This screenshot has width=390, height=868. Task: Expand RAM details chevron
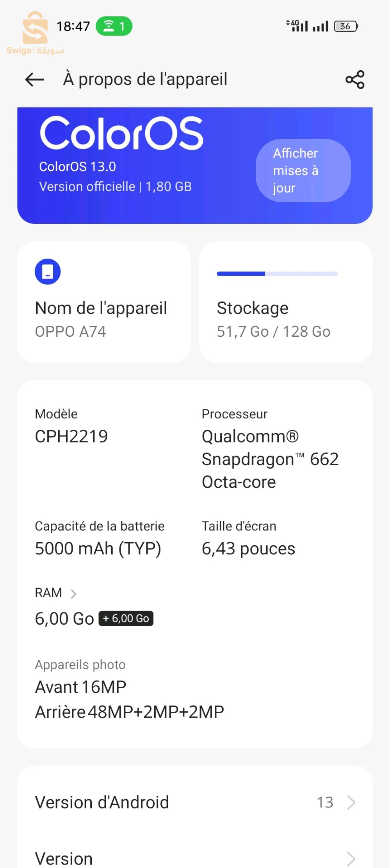pos(73,594)
